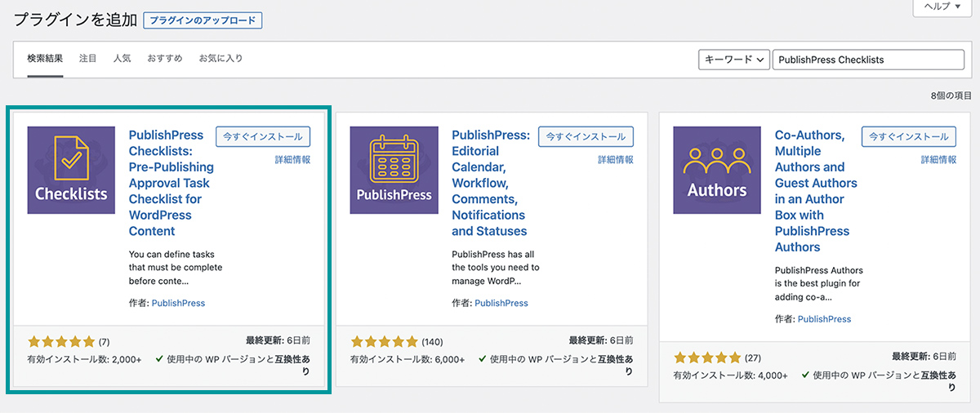Click the PublishPress calendar plugin icon

tap(394, 170)
